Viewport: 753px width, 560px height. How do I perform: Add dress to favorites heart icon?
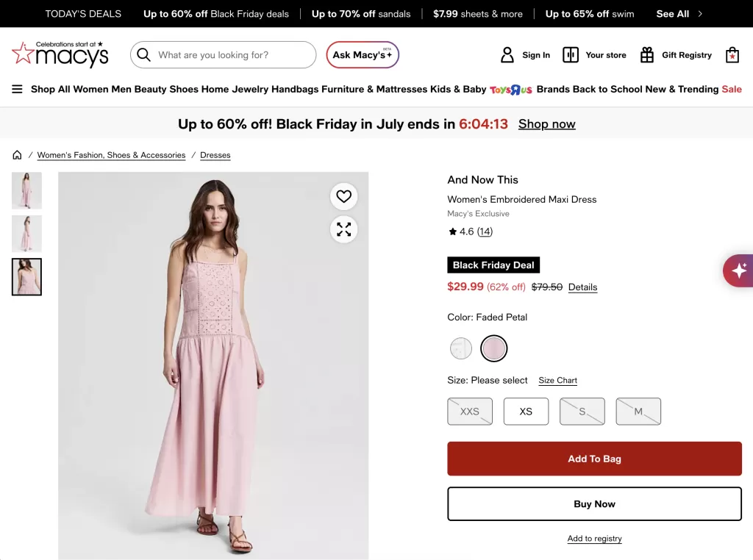[x=343, y=196]
